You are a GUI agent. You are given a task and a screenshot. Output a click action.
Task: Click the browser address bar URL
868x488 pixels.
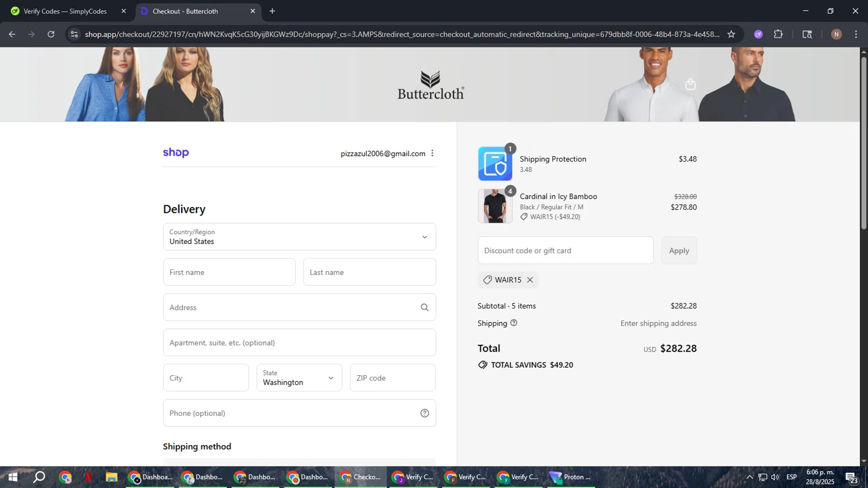tap(402, 34)
